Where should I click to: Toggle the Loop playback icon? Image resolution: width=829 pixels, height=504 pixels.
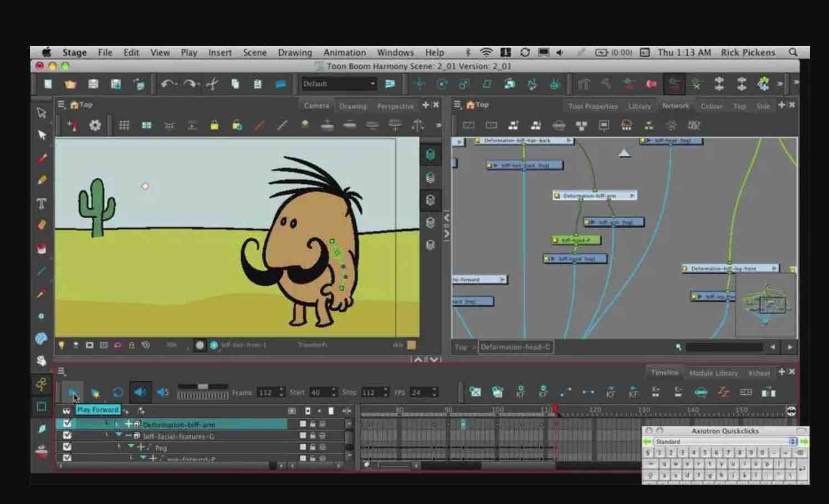click(117, 392)
